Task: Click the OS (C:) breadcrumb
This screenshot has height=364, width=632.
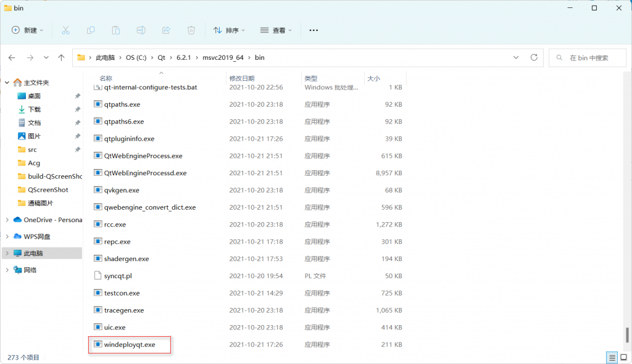Action: pyautogui.click(x=136, y=57)
